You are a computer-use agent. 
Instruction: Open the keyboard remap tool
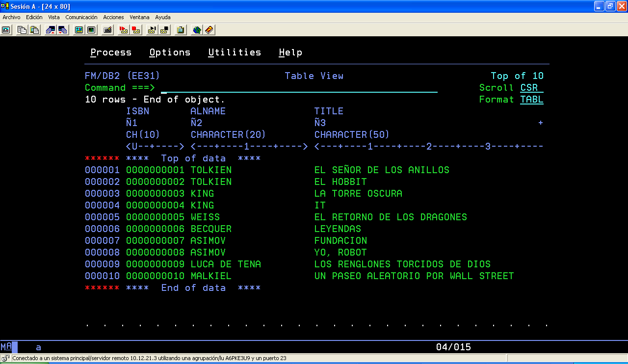[107, 30]
